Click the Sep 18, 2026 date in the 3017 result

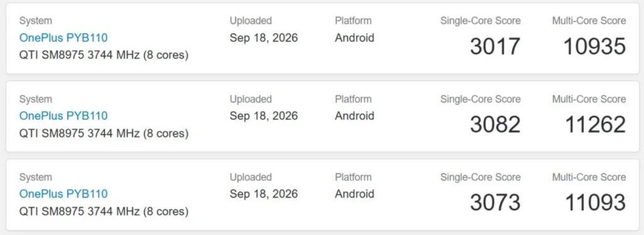[x=264, y=38]
